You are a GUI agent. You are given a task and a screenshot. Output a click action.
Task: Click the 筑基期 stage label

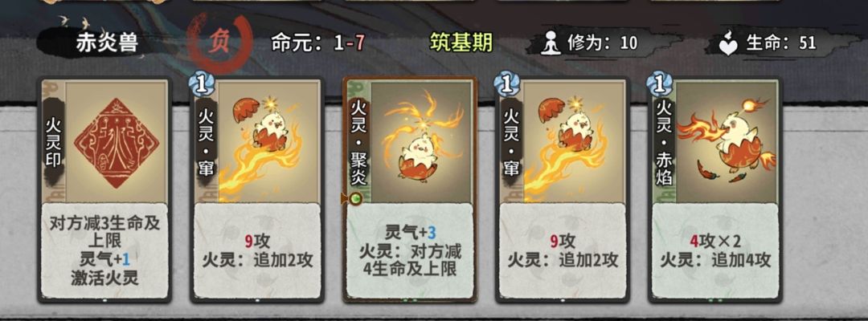click(461, 43)
